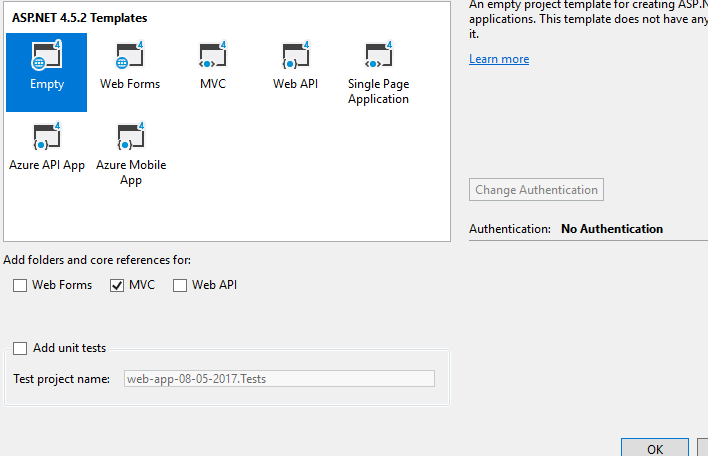The width and height of the screenshot is (708, 456).
Task: Uncheck the MVC references checkbox
Action: [x=116, y=285]
